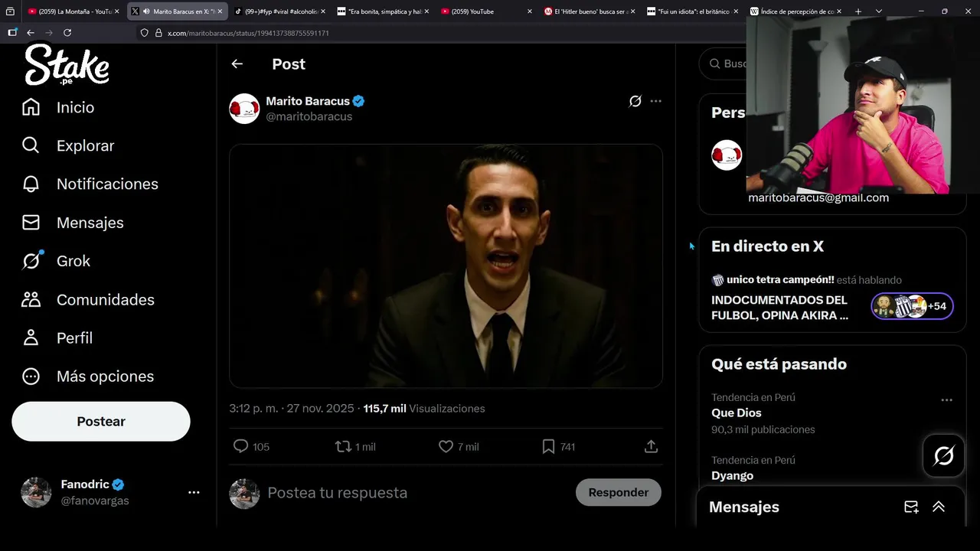Open Más opciones in the sidebar
The width and height of the screenshot is (980, 551).
(87, 377)
